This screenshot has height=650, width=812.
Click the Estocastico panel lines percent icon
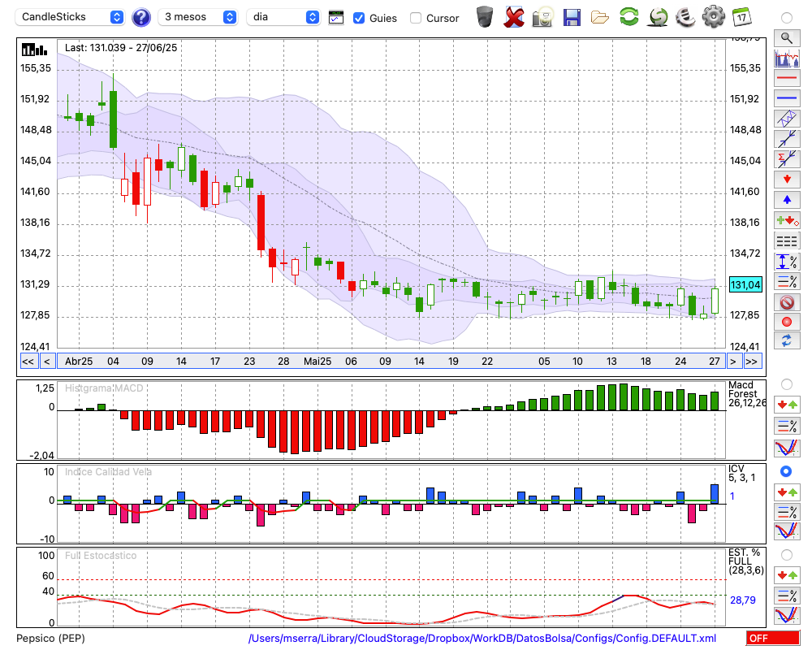[x=787, y=596]
